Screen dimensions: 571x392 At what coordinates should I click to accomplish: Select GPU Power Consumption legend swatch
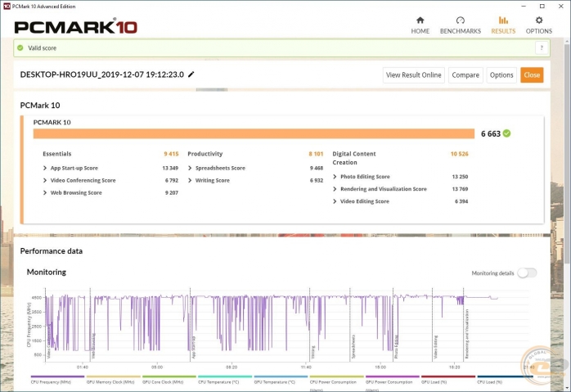(x=392, y=376)
